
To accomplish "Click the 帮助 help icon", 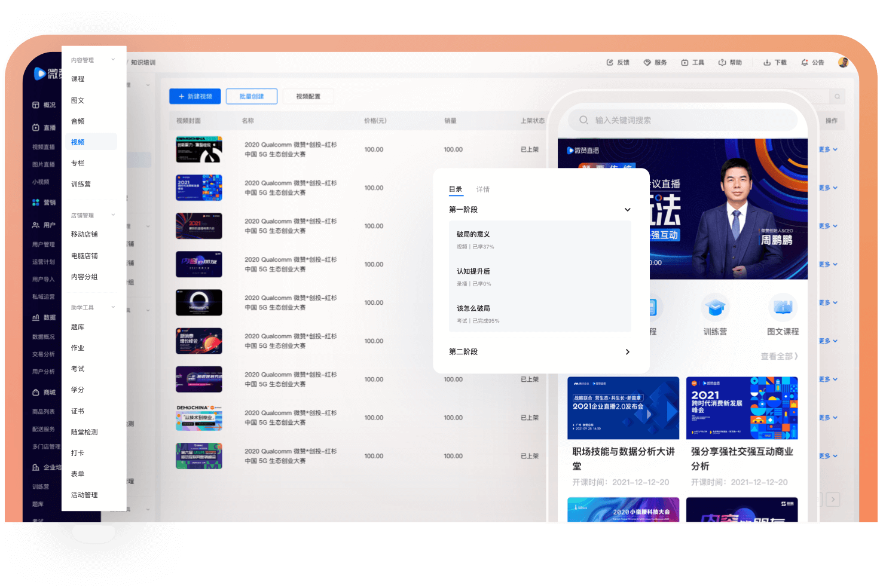I will click(x=722, y=63).
